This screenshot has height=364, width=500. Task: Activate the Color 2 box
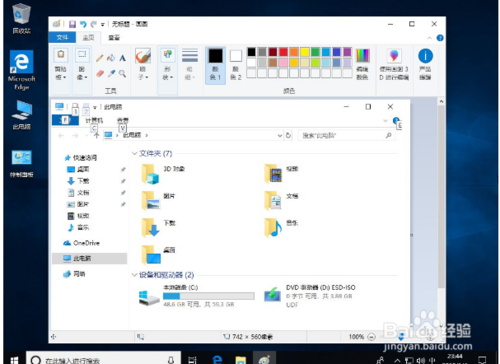click(x=236, y=65)
